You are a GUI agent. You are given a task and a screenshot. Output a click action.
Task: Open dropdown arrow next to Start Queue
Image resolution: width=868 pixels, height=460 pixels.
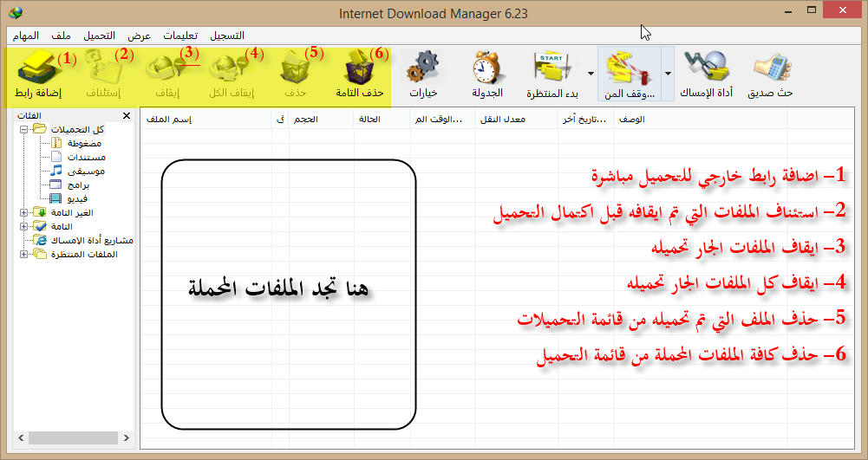pyautogui.click(x=591, y=74)
